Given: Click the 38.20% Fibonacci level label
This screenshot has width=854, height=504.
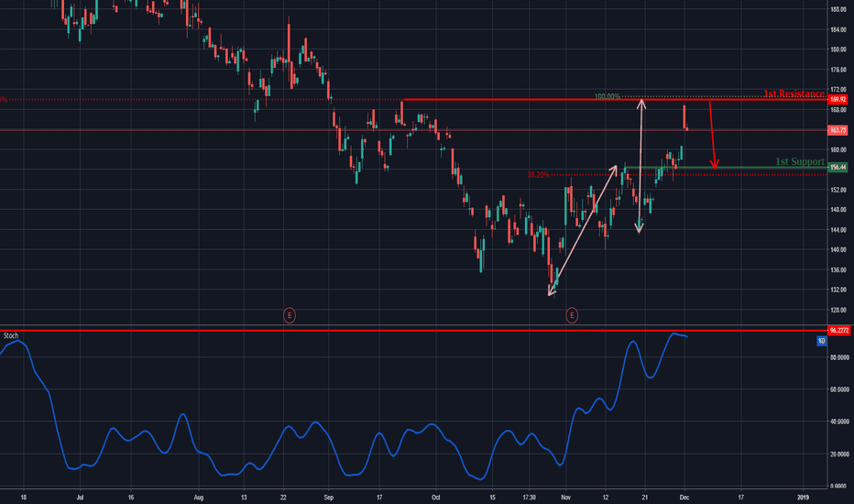Looking at the screenshot, I should click(x=538, y=175).
